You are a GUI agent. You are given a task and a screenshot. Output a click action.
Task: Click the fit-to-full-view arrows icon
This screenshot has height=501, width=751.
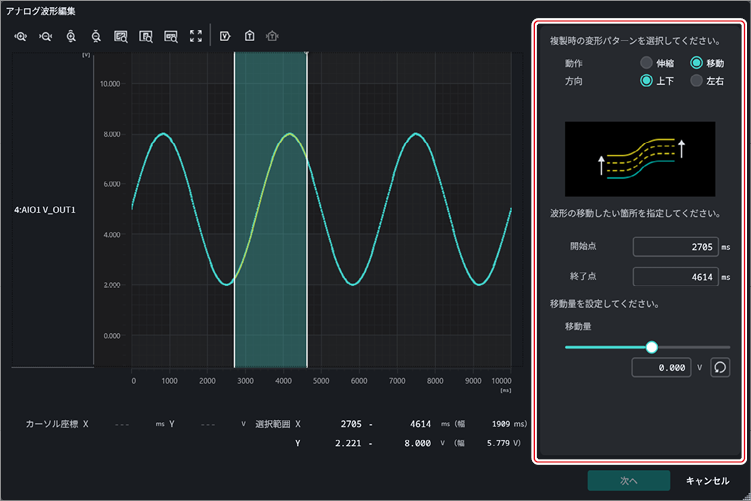click(196, 36)
